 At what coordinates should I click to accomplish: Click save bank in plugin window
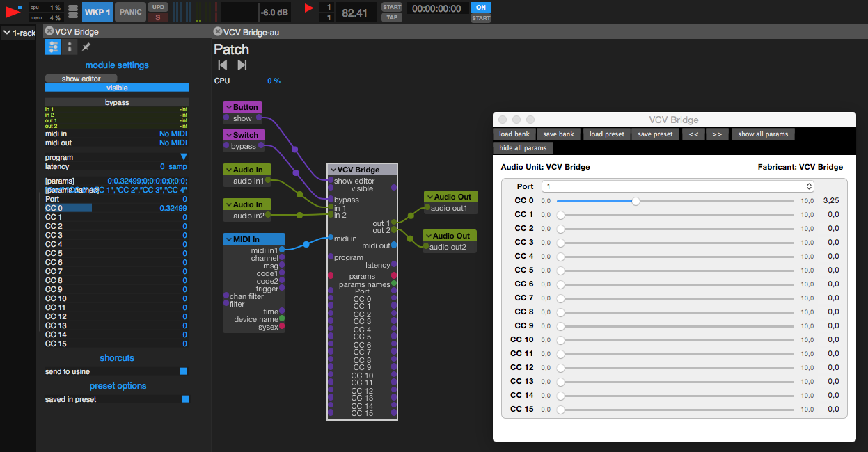click(559, 134)
